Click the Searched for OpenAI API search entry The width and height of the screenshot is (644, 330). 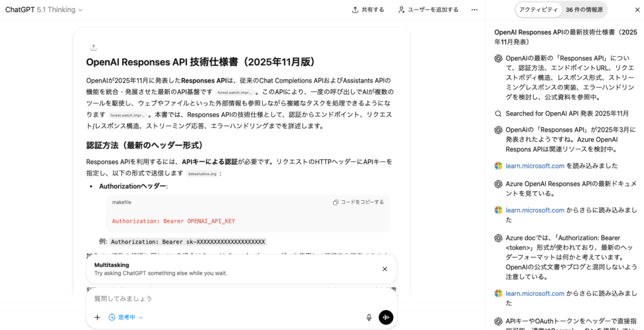562,113
